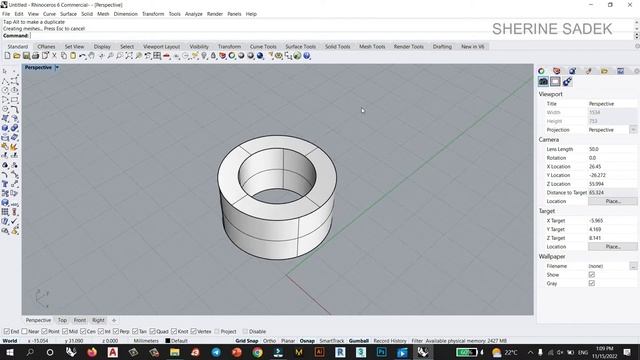The width and height of the screenshot is (640, 360).
Task: Select the Text tool in left sidebar
Action: coord(5,184)
